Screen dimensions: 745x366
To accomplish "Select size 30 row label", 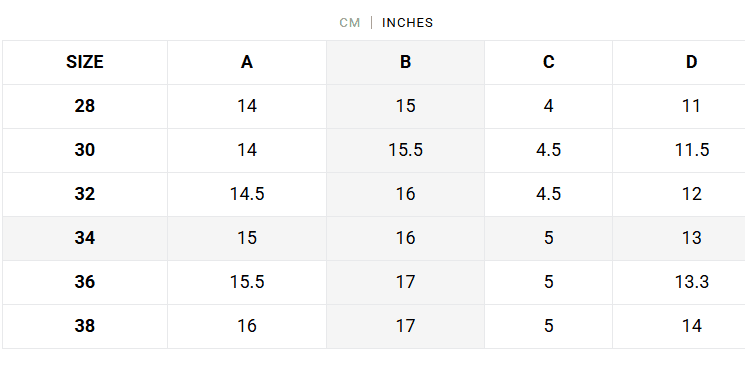I will [x=85, y=150].
